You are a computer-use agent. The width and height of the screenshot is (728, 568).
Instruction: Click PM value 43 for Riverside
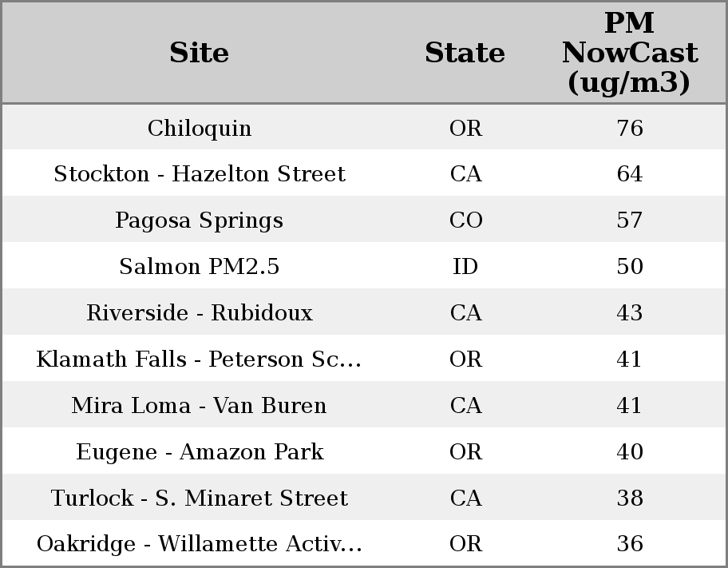629,313
